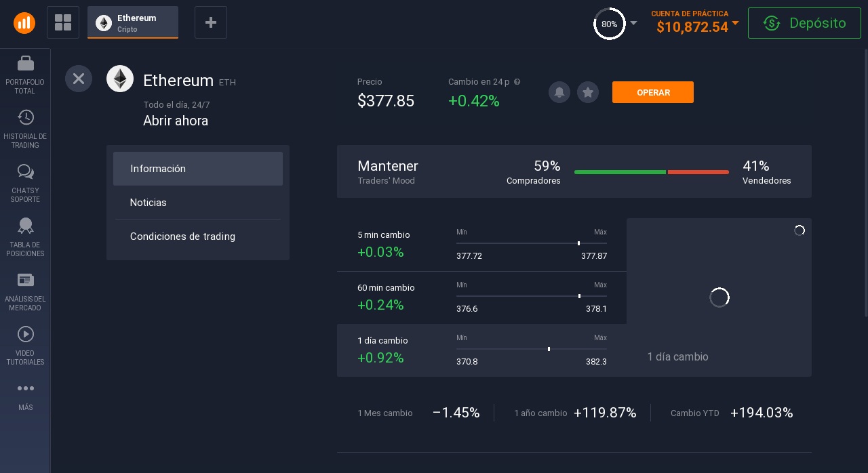868x473 pixels.
Task: Select the 60 min cambio row
Action: [x=481, y=297]
